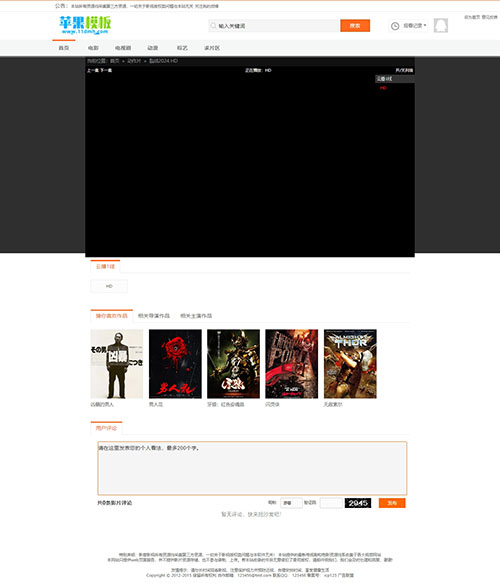
Task: Open the red rose 男人花 poster
Action: coord(175,364)
